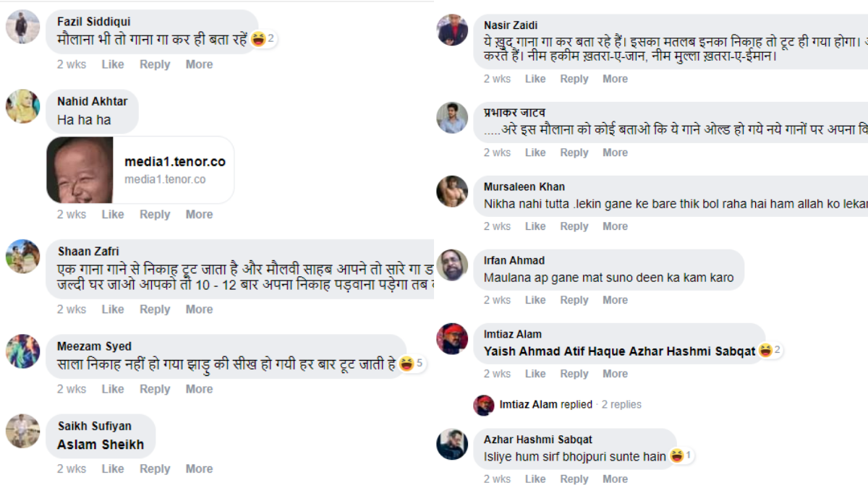Click Shaan Zafri's profile avatar
The width and height of the screenshot is (868, 488).
pos(22,256)
